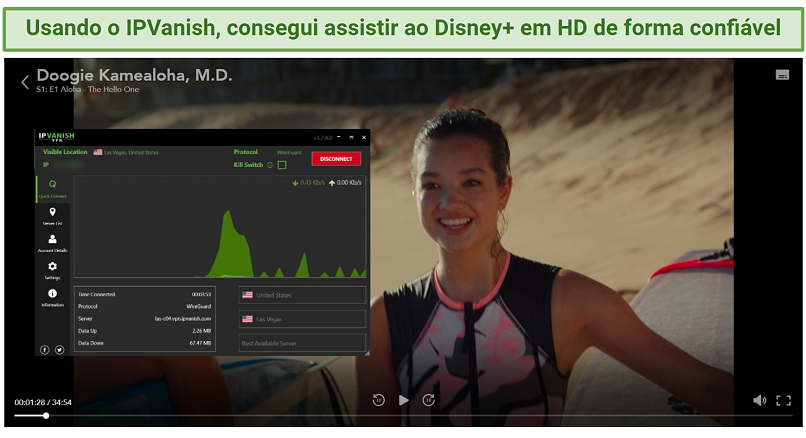The height and width of the screenshot is (438, 806).
Task: Open IPVanish Twitter link icon
Action: (60, 350)
